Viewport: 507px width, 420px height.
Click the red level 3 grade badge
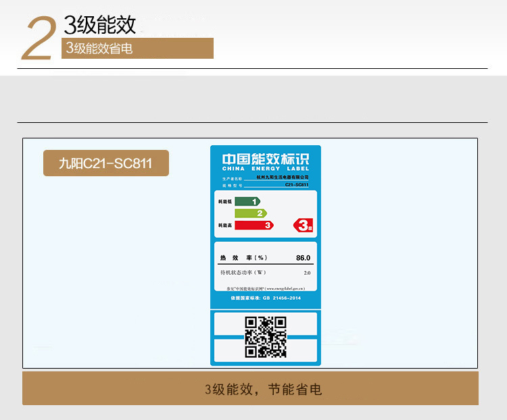point(304,225)
